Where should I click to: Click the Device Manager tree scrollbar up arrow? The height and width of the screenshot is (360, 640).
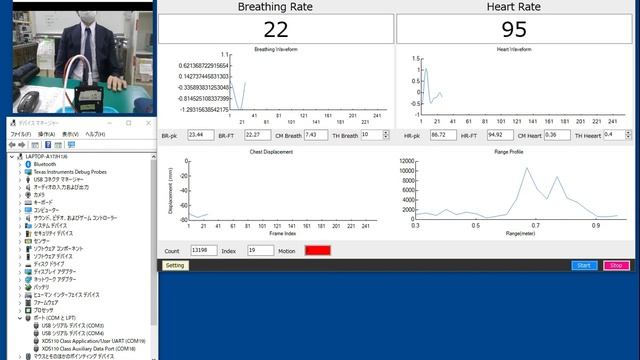[x=153, y=157]
